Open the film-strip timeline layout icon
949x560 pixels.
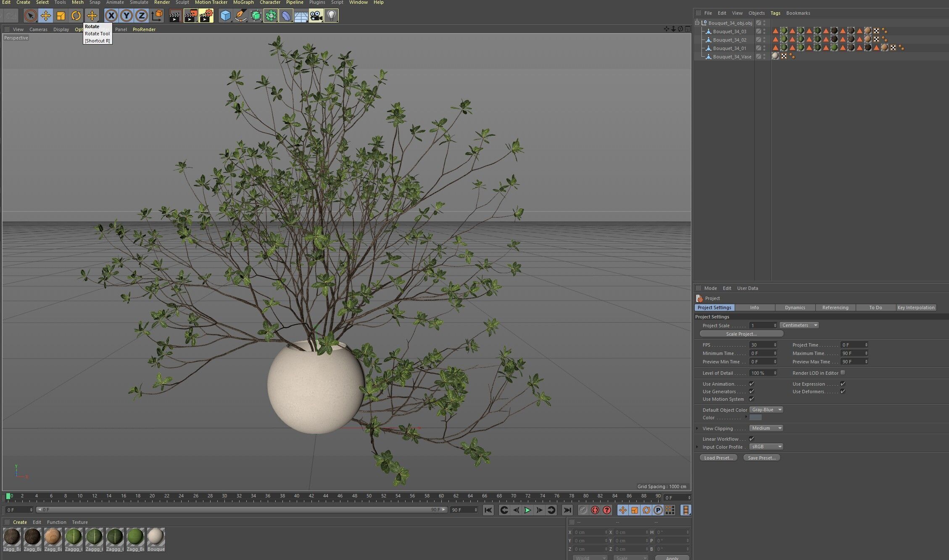click(x=685, y=510)
